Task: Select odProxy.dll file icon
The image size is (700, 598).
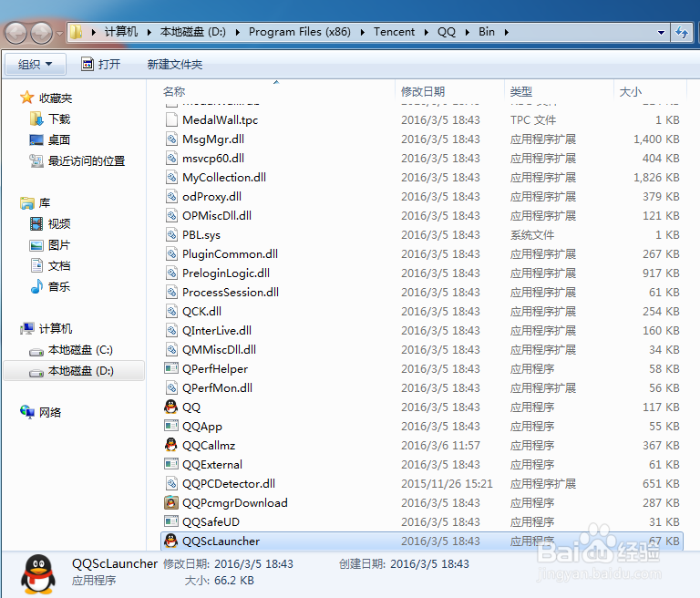Action: click(171, 197)
